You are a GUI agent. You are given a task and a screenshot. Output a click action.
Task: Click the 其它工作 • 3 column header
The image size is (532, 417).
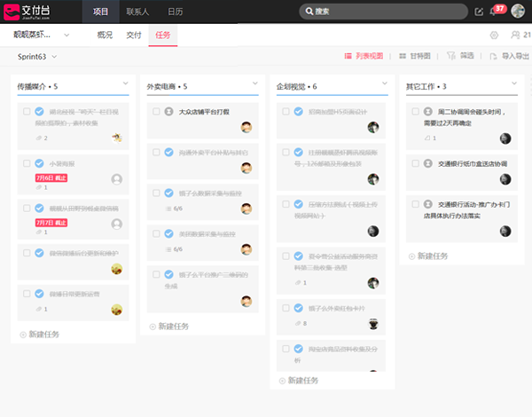(426, 87)
